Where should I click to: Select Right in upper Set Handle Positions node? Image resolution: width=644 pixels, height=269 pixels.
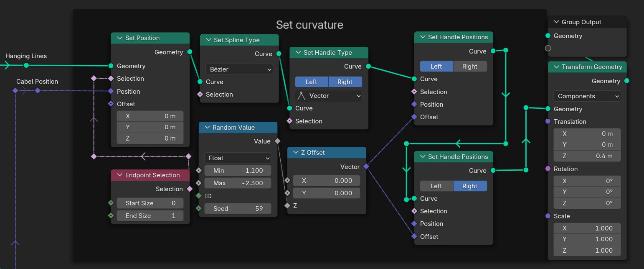click(x=470, y=67)
